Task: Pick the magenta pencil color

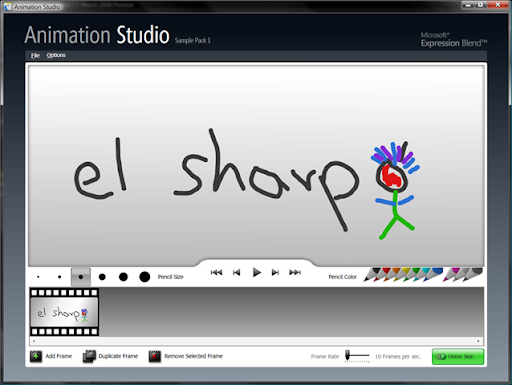Action: [451, 275]
